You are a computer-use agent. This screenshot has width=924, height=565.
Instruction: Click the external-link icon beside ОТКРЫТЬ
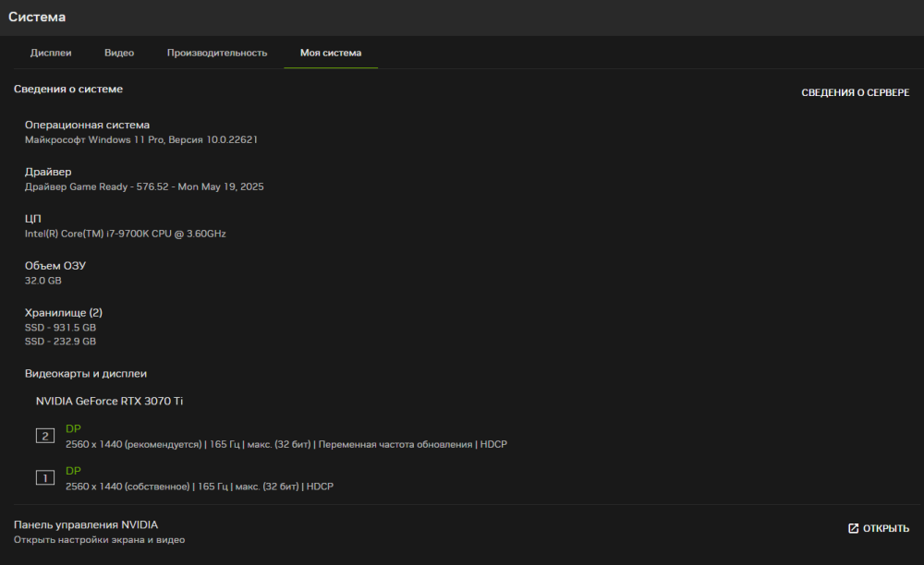pyautogui.click(x=854, y=528)
